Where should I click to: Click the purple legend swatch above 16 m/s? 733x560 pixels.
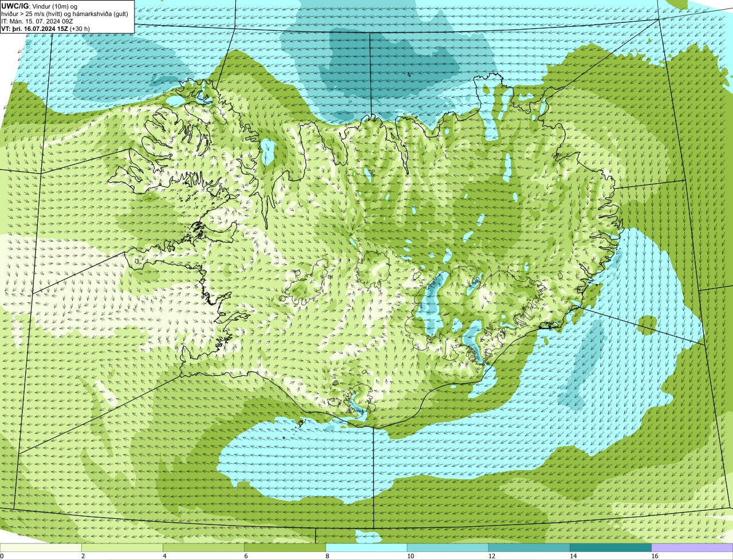[x=692, y=548]
